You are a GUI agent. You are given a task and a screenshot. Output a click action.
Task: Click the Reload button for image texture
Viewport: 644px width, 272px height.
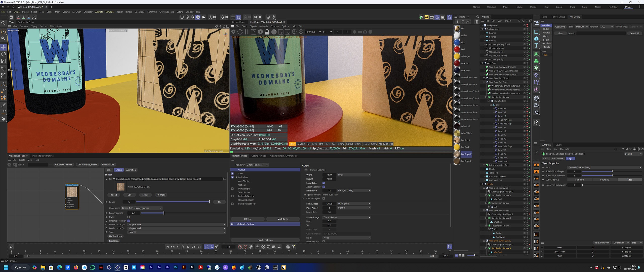point(114,195)
